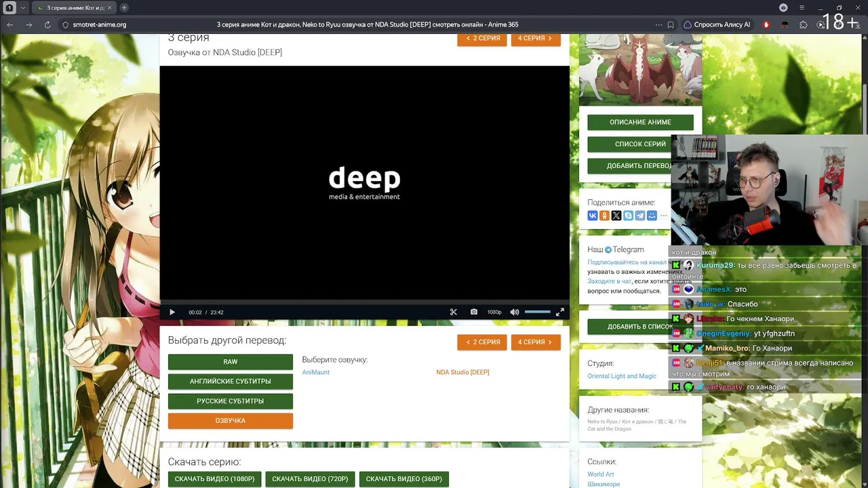Choose NDA Studio [DEEP] voiceover
Screen dimensions: 868x488
[x=462, y=372]
